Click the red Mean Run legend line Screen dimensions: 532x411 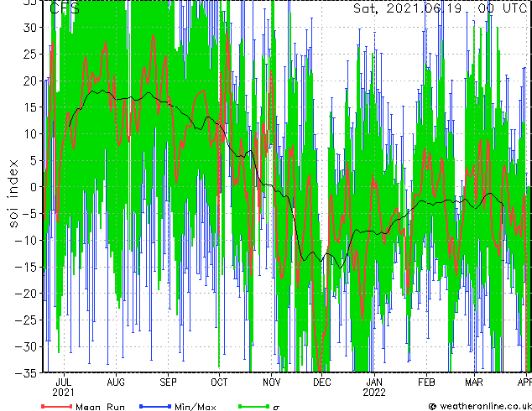coord(57,406)
